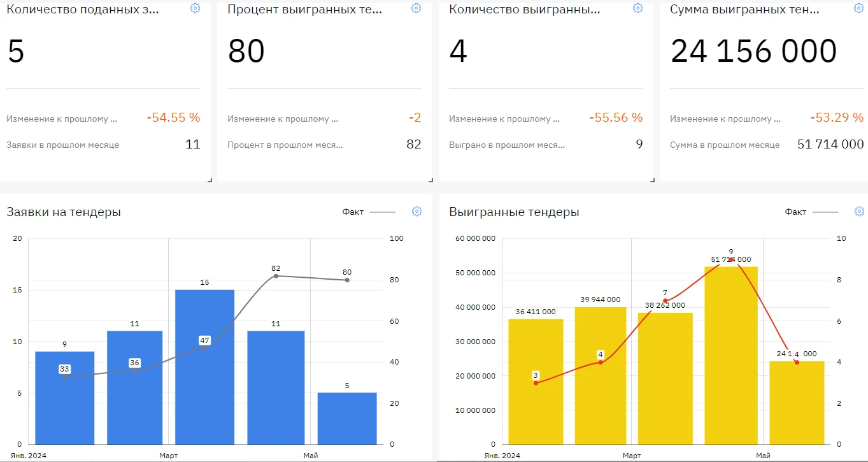Click the 'Заявки в прошлом месяце' label
The width and height of the screenshot is (868, 462).
(62, 145)
